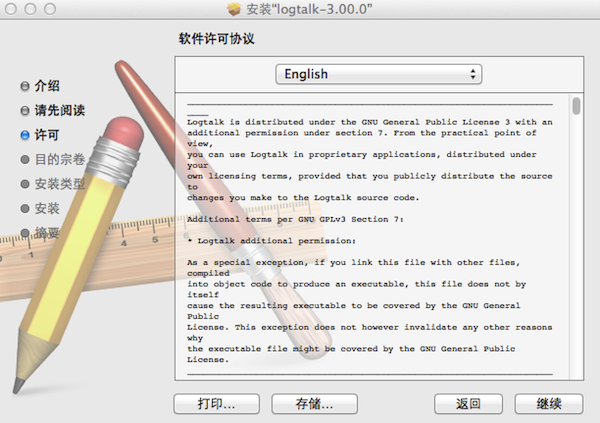Click the license text scrollbar thumb
This screenshot has height=423, width=600.
[576, 106]
